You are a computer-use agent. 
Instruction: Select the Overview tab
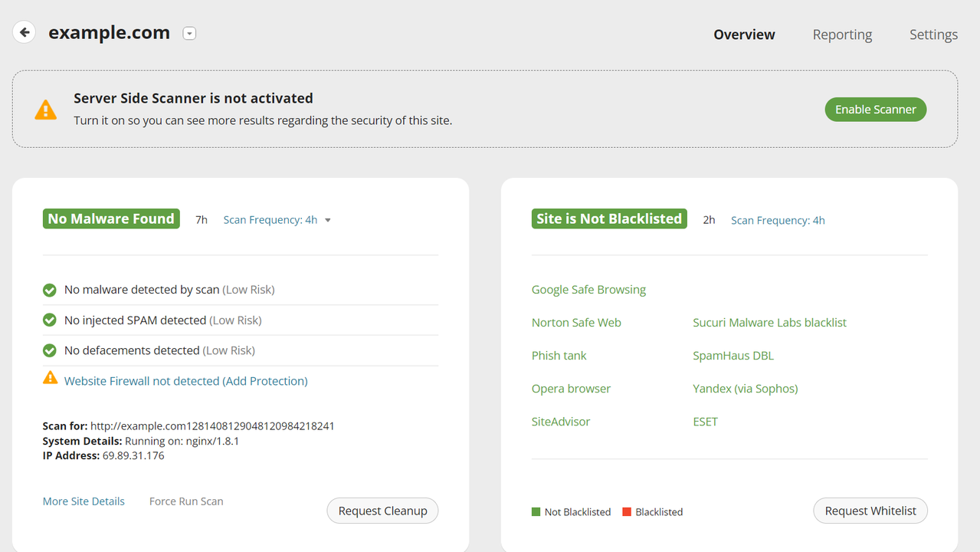click(744, 34)
